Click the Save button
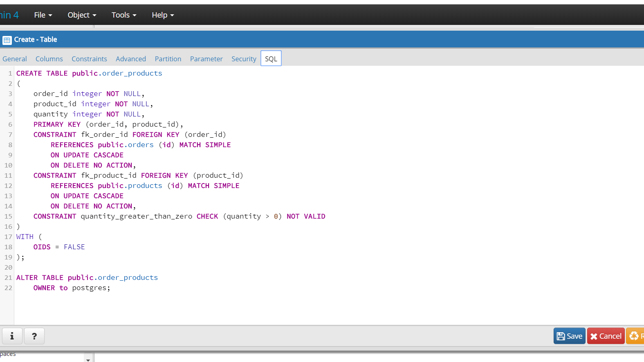The width and height of the screenshot is (644, 362). tap(570, 336)
